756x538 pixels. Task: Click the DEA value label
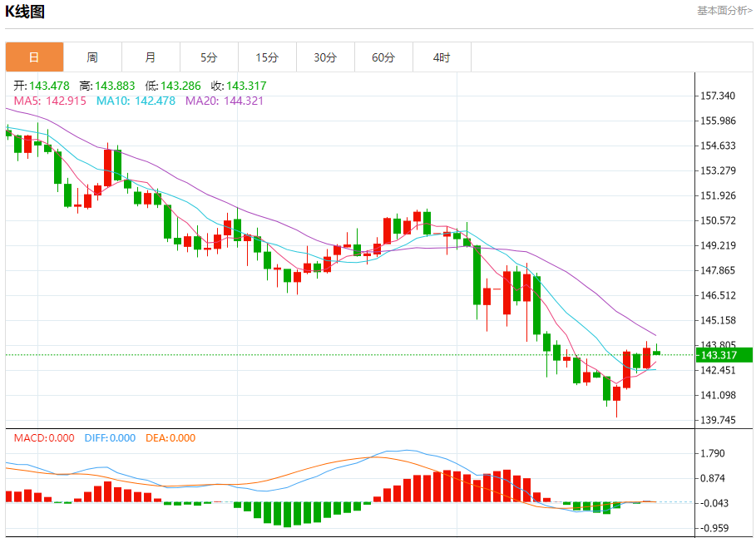[170, 437]
